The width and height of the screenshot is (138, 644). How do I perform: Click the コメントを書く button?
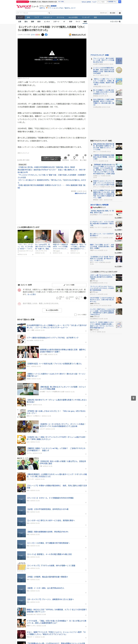click(x=69, y=285)
